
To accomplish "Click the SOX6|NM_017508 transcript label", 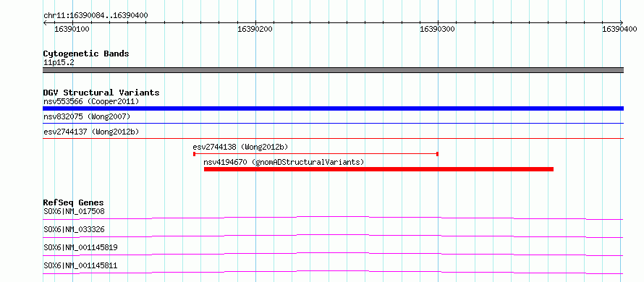I will pyautogui.click(x=74, y=211).
